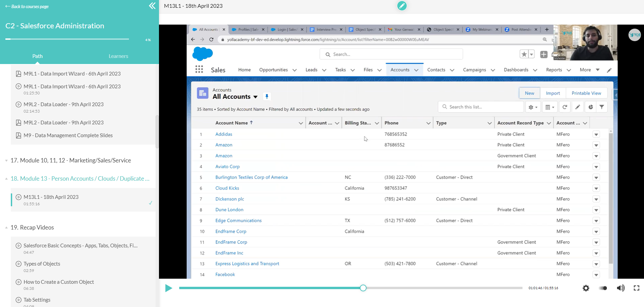
Task: Switch to the Learners tab
Action: point(118,56)
